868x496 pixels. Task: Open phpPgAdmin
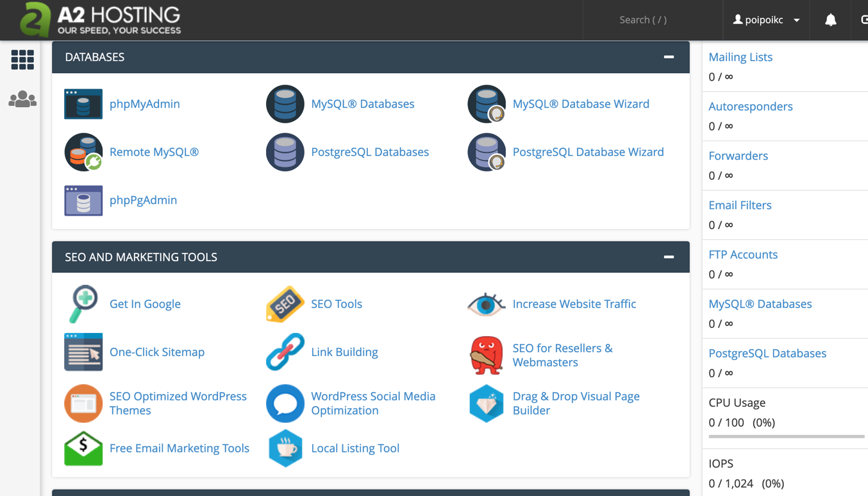[x=143, y=200]
